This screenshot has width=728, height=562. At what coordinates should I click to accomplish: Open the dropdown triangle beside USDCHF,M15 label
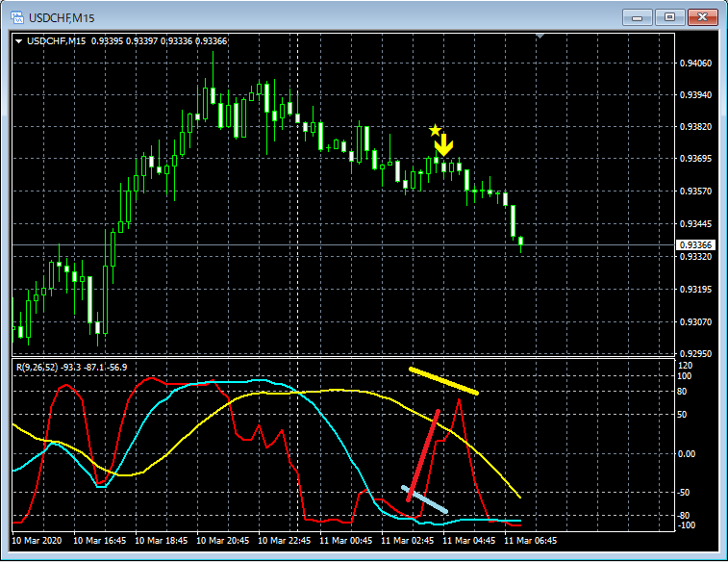pos(19,41)
